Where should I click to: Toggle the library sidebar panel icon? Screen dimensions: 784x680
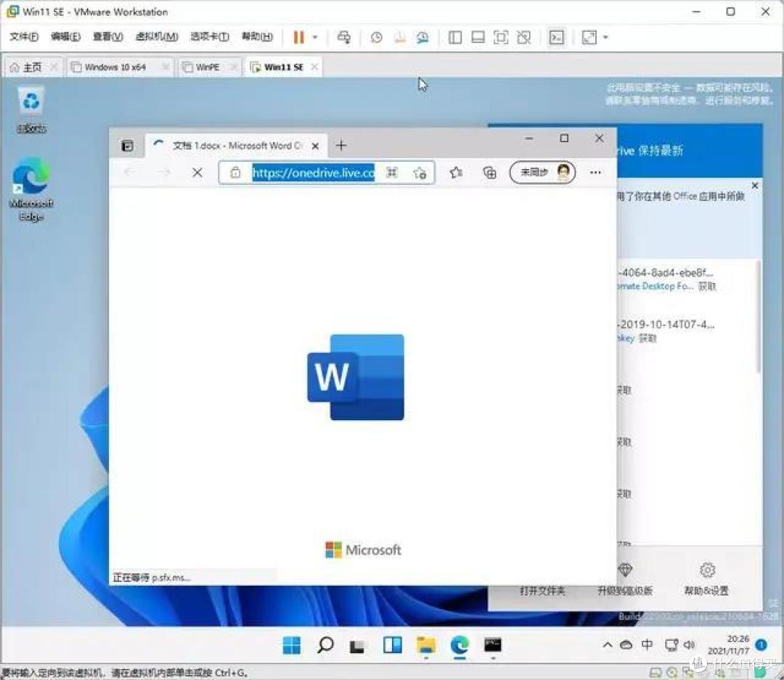[x=455, y=38]
